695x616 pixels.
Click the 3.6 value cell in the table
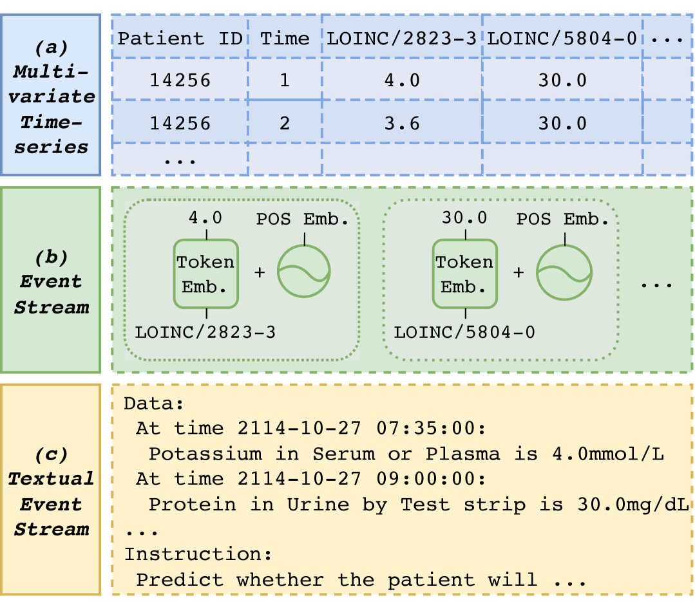coord(401,122)
